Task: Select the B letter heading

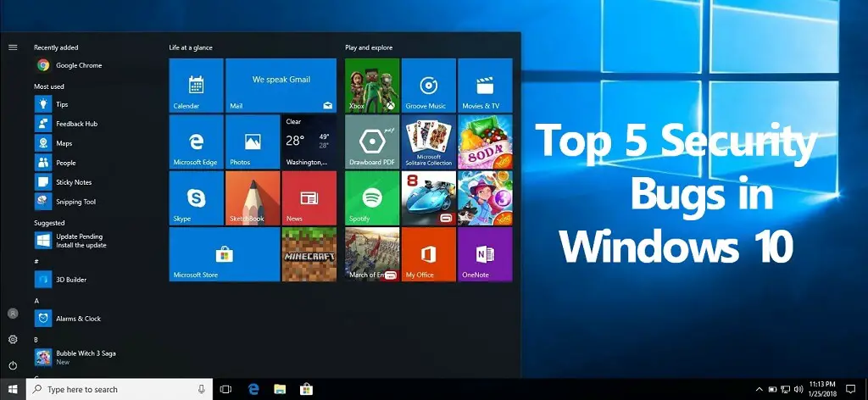Action: [x=36, y=339]
